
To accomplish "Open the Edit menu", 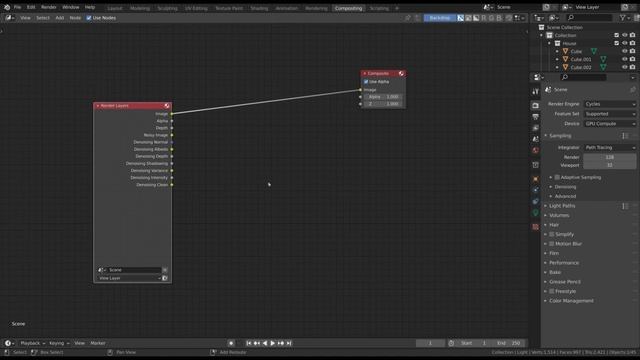I will pyautogui.click(x=31, y=7).
